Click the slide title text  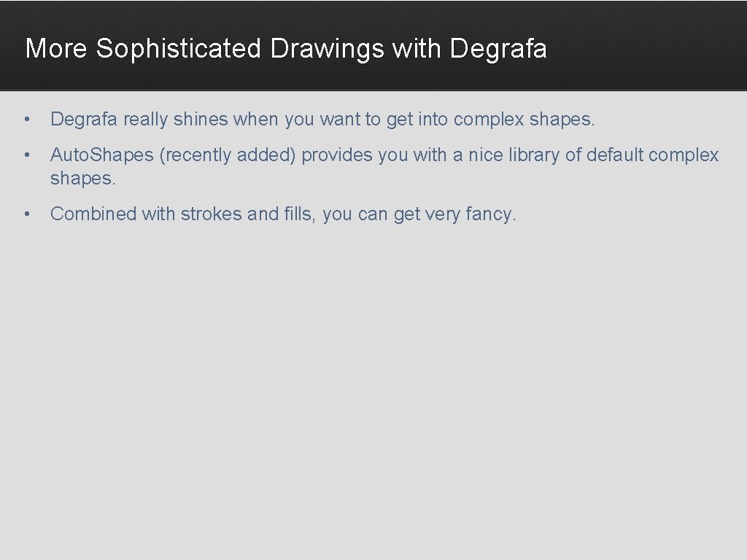coord(285,49)
